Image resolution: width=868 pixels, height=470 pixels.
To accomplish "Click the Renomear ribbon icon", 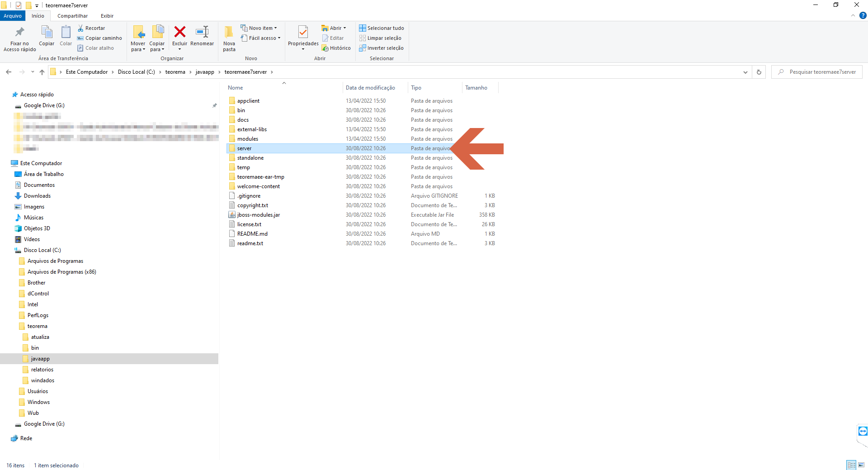I will click(202, 32).
